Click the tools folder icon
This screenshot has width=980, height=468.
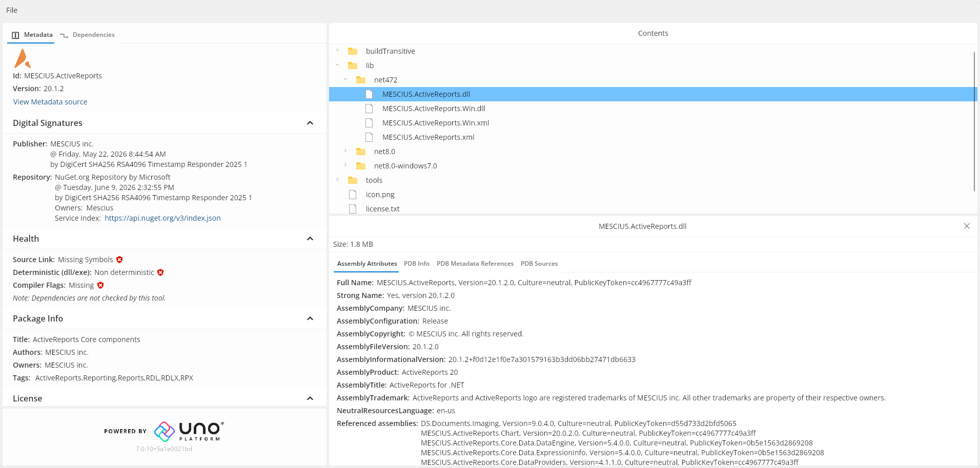[353, 180]
